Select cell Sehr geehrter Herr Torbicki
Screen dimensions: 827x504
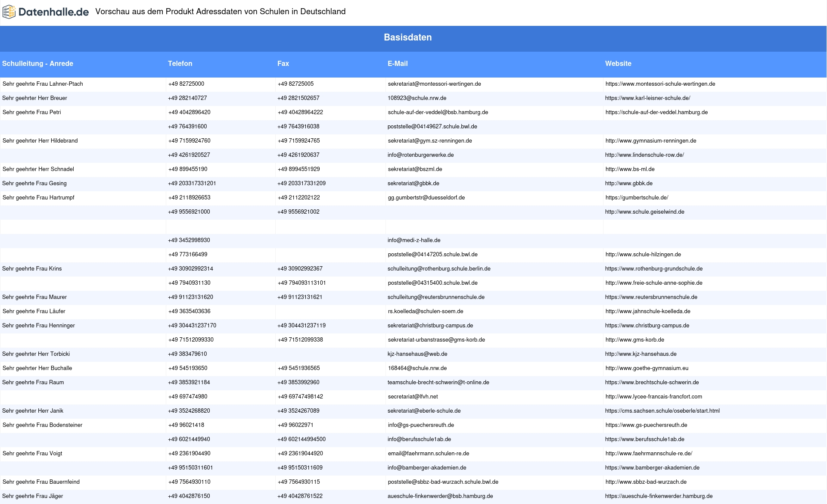36,354
